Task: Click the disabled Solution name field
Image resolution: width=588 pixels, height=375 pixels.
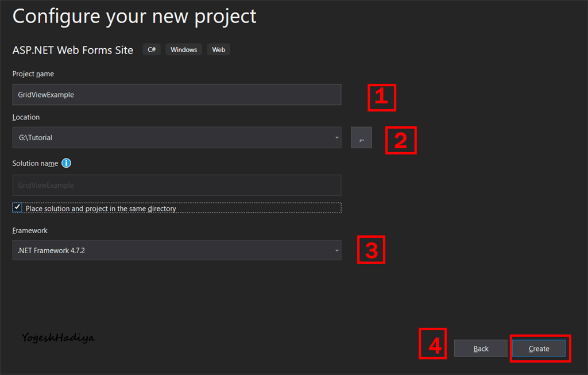Action: (177, 185)
